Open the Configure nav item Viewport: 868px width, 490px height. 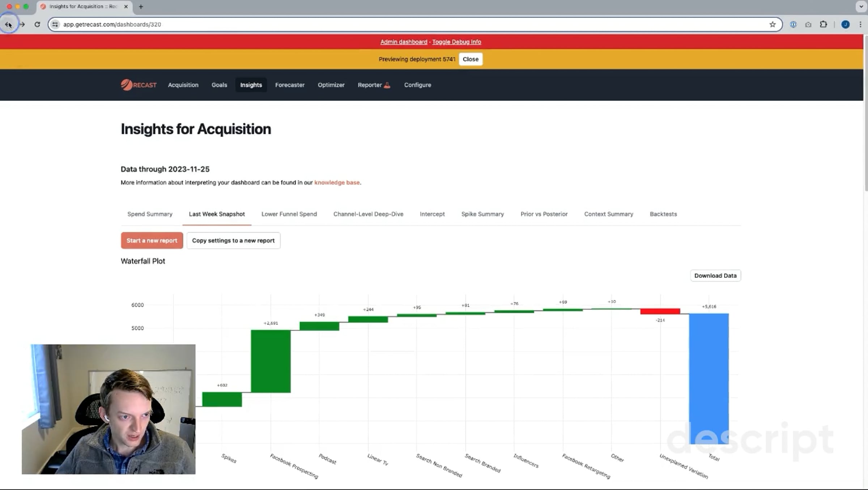417,85
